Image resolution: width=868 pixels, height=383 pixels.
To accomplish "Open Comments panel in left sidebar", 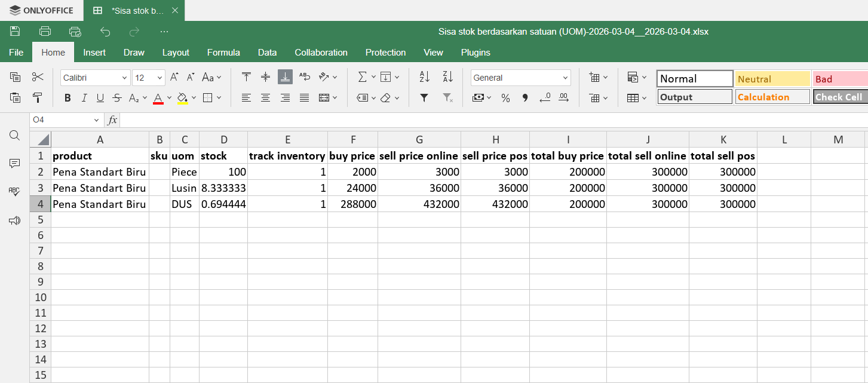I will pos(15,163).
